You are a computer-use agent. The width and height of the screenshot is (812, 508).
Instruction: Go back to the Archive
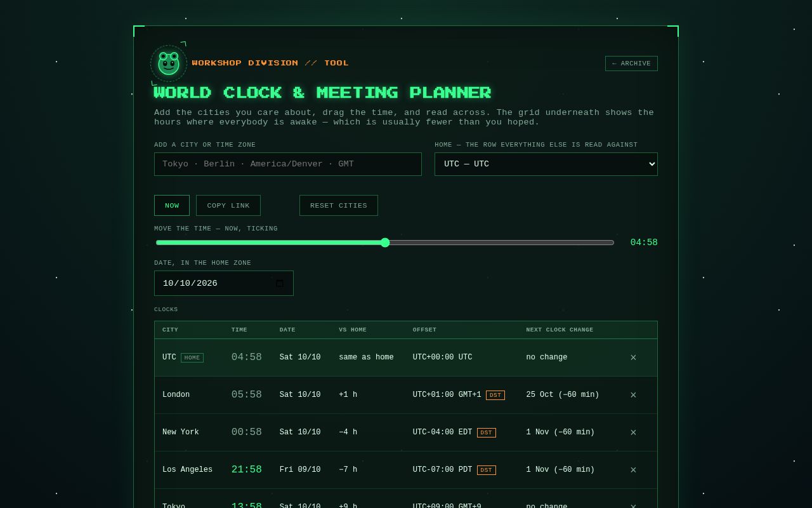coord(631,63)
